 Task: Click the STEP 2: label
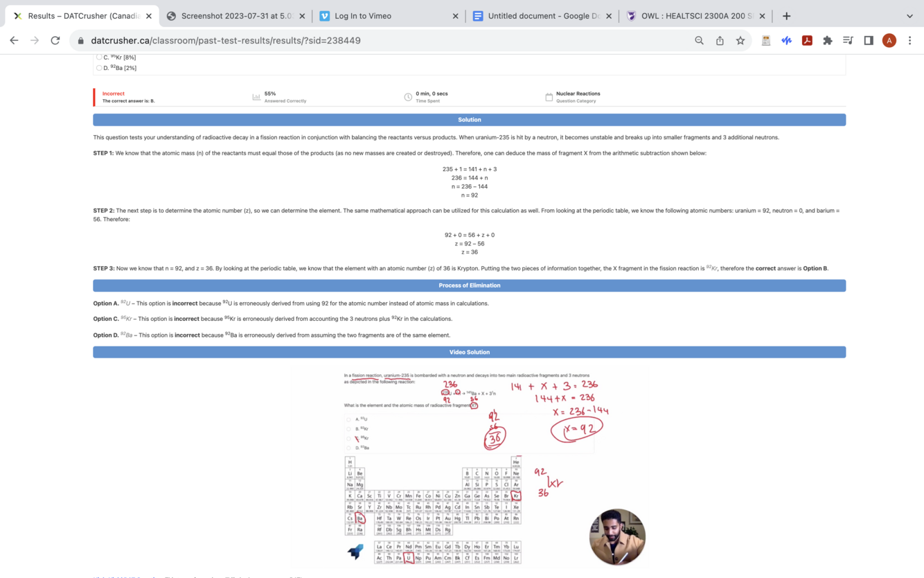click(x=103, y=211)
